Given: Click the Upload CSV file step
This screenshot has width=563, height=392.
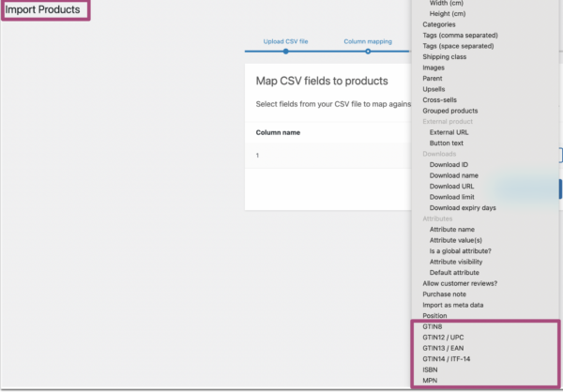Looking at the screenshot, I should coord(285,42).
